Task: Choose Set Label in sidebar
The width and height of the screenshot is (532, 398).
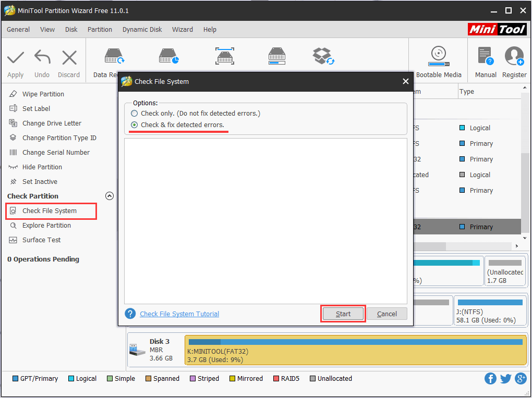Action: click(x=36, y=109)
